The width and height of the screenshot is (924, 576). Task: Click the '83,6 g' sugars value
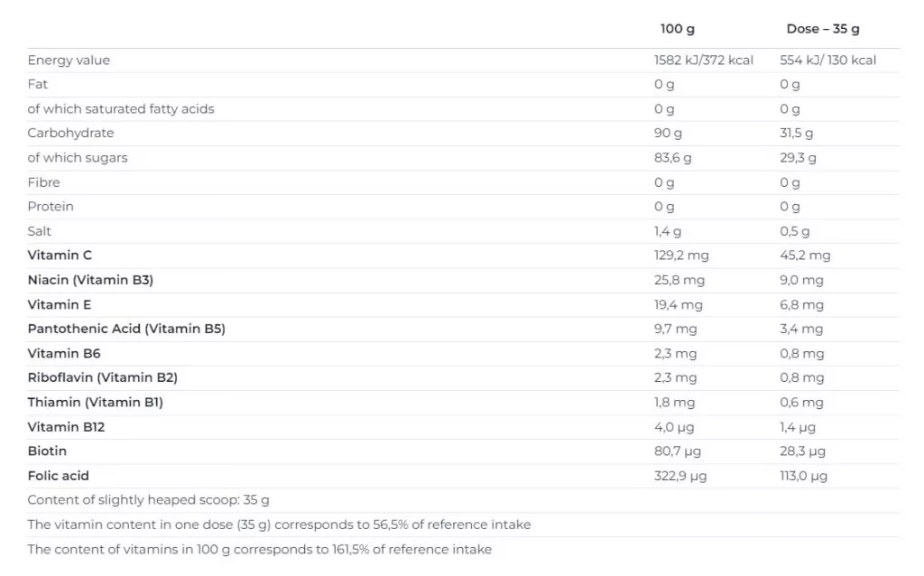pos(673,158)
